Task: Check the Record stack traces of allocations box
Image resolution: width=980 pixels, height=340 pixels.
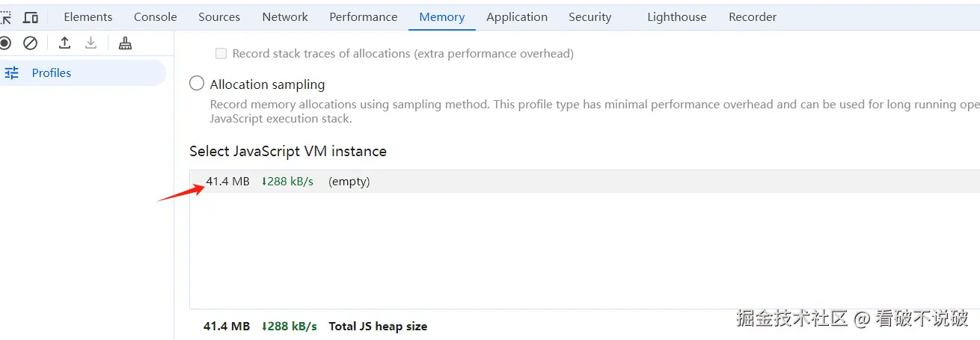Action: 221,54
